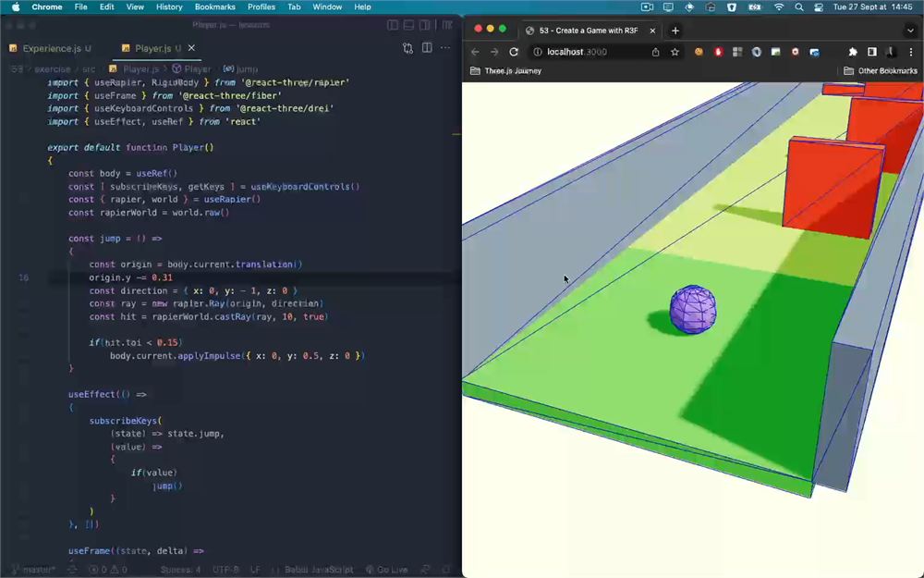
Task: Click the cookie extension icon
Action: (x=699, y=52)
